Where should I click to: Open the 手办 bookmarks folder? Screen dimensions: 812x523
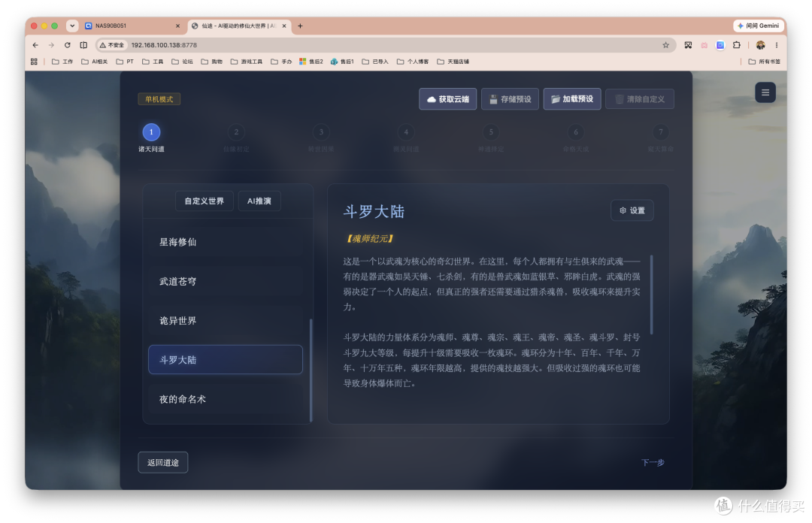tap(281, 62)
